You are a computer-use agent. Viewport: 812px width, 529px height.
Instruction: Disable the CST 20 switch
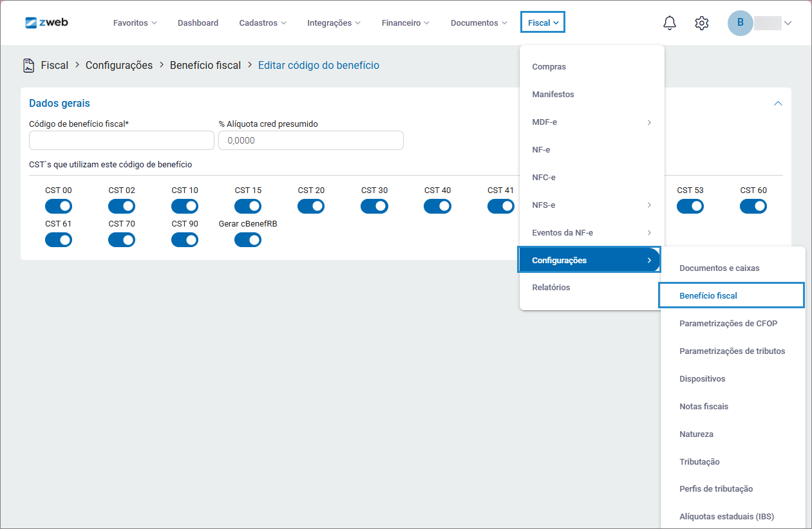click(x=311, y=206)
